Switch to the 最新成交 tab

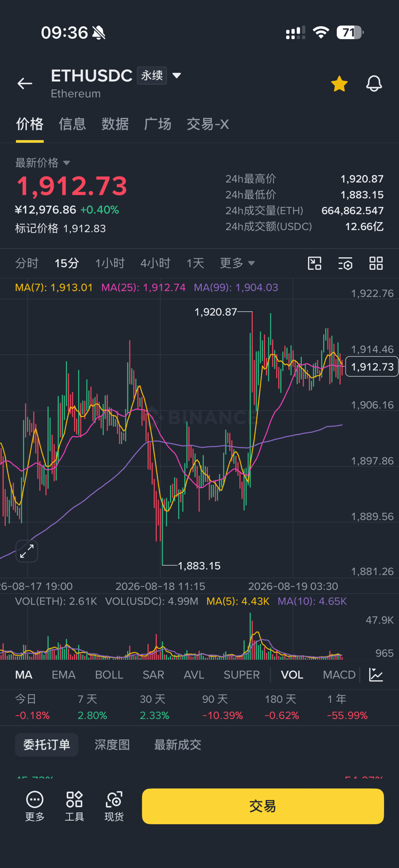coord(177,745)
